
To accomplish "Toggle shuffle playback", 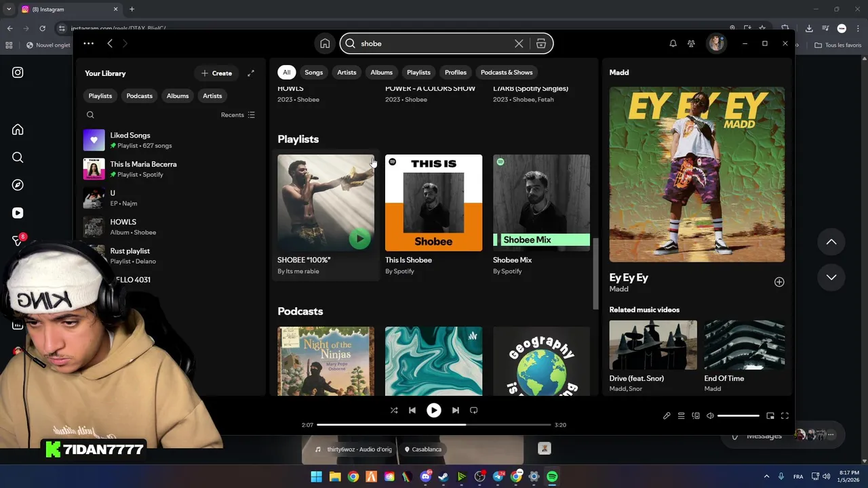I will point(394,410).
